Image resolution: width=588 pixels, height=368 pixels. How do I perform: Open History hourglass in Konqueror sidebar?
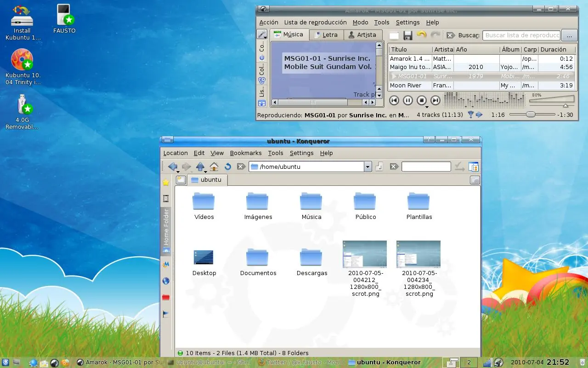[166, 199]
